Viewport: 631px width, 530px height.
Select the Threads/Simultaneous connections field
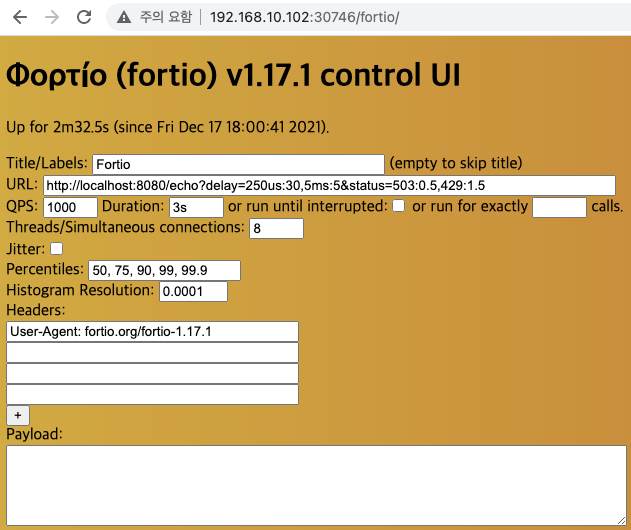tap(276, 229)
